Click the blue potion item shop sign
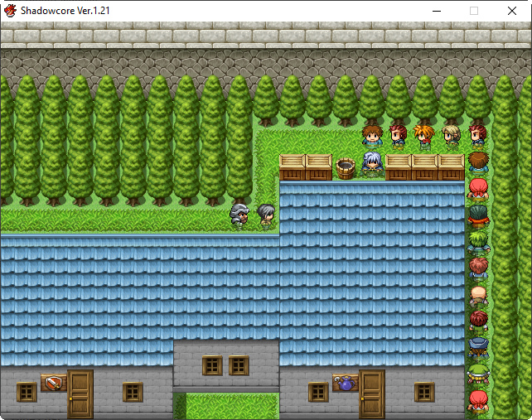Screen dimensions: 532x420 [346, 383]
